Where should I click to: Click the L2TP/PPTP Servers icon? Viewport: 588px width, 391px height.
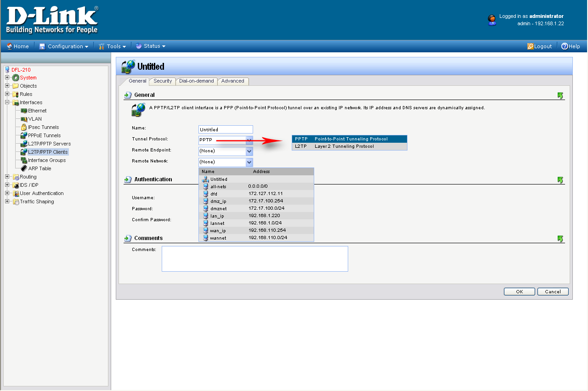[x=24, y=144]
